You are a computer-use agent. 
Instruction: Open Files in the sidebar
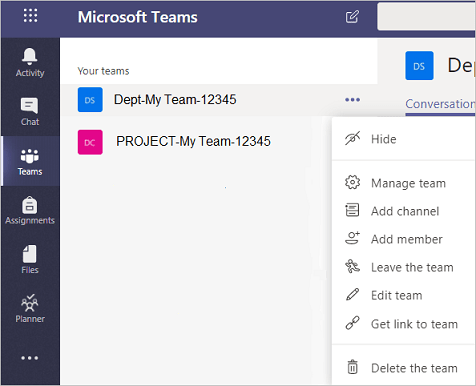click(30, 260)
